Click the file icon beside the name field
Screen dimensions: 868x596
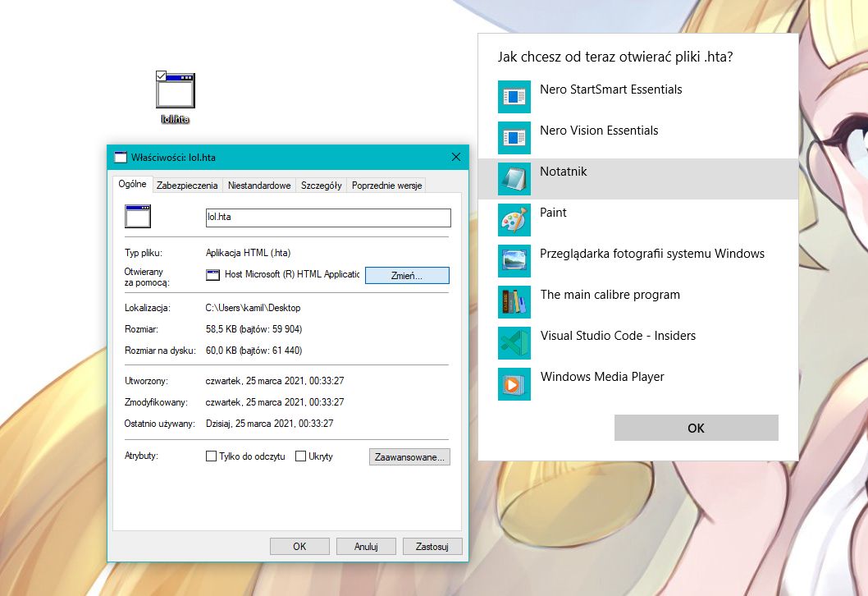[138, 217]
